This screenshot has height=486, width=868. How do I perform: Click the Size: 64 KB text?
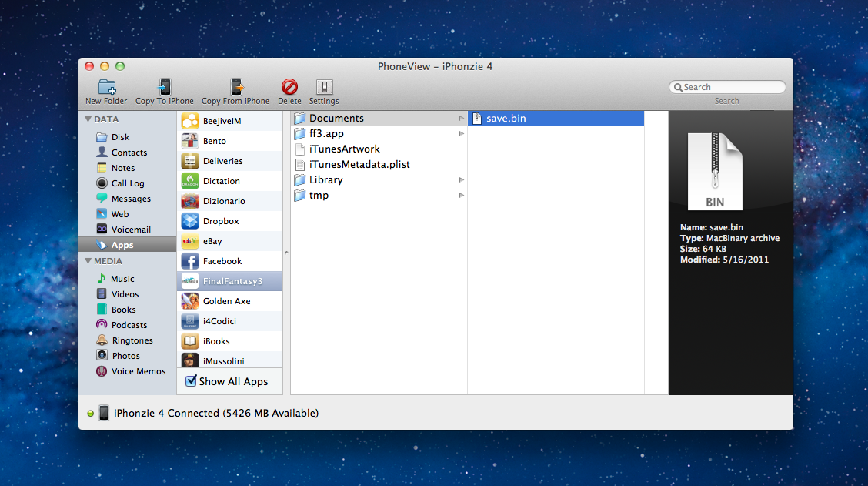click(703, 249)
